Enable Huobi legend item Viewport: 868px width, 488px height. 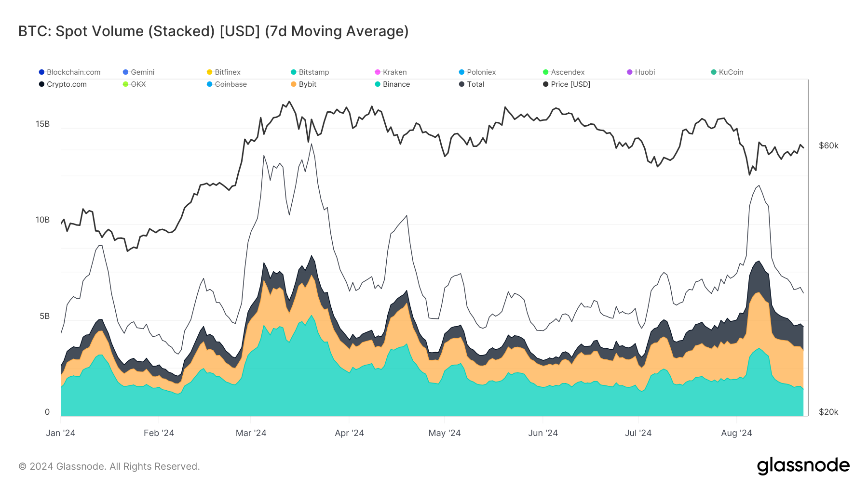[x=641, y=72]
